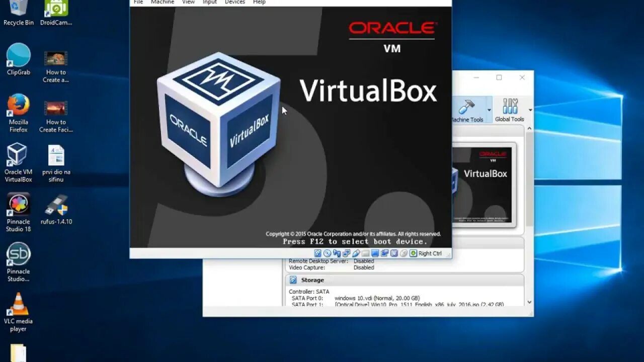644x362 pixels.
Task: Select the 'prvi dio na sifinu' document
Action: (x=56, y=163)
